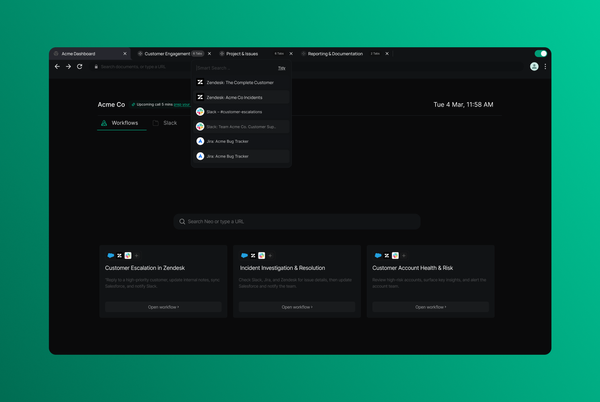The image size is (600, 402).
Task: Open Slack: Team Acme Co. Customer Sup result
Action: point(241,127)
